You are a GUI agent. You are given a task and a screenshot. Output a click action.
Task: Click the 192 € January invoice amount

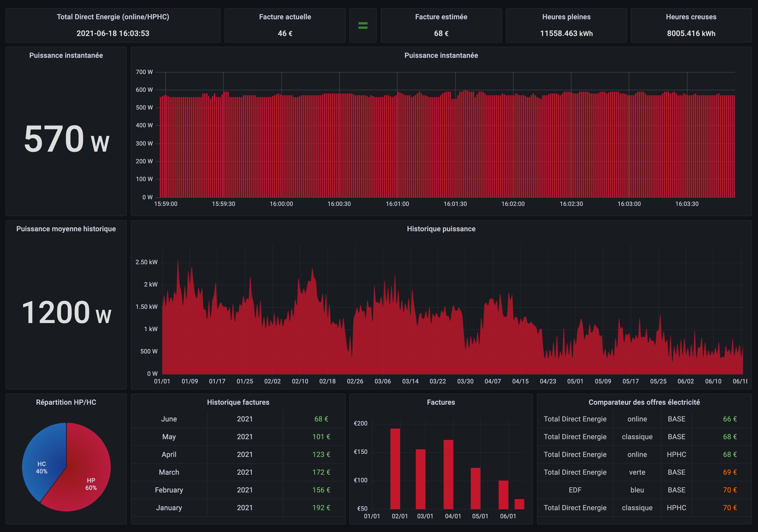tap(321, 508)
